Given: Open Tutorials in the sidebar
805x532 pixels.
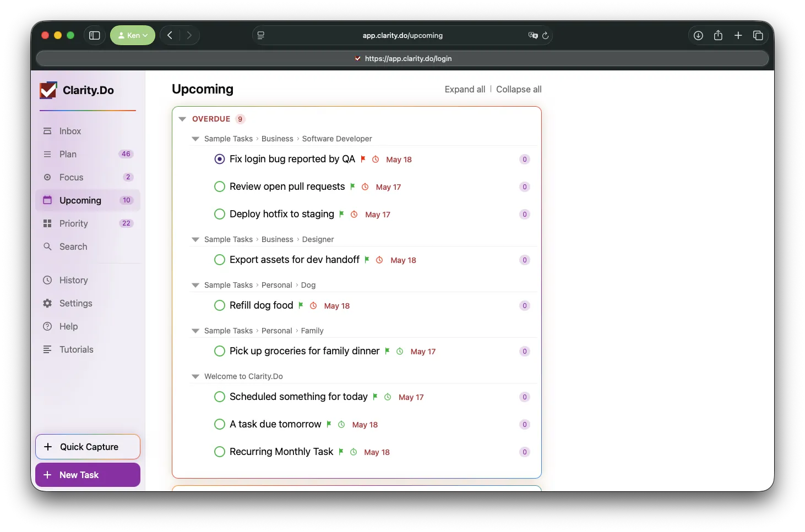Looking at the screenshot, I should coord(88,349).
